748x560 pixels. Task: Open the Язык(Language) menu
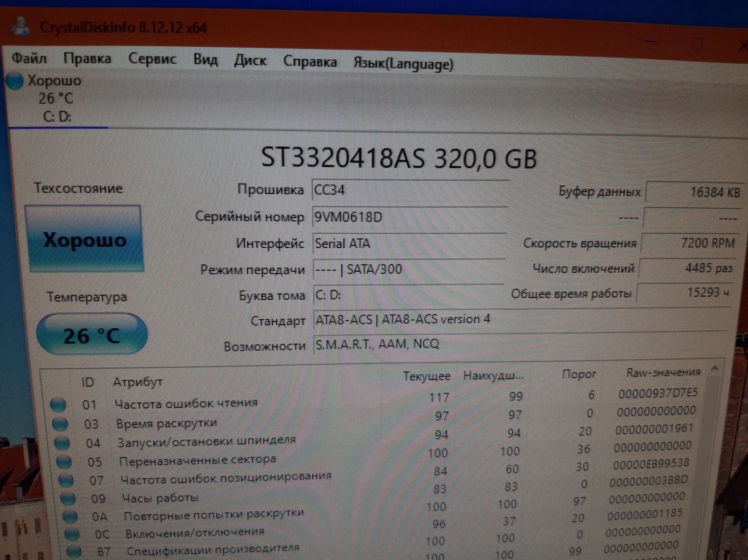coord(403,63)
